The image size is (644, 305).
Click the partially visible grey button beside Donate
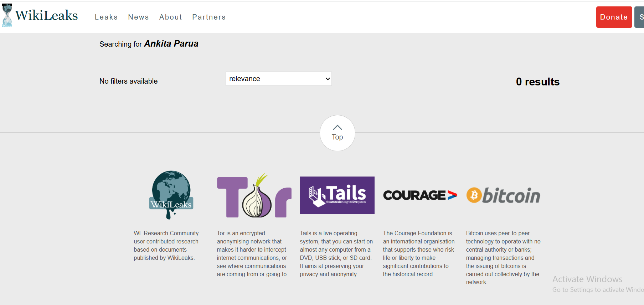pyautogui.click(x=639, y=17)
